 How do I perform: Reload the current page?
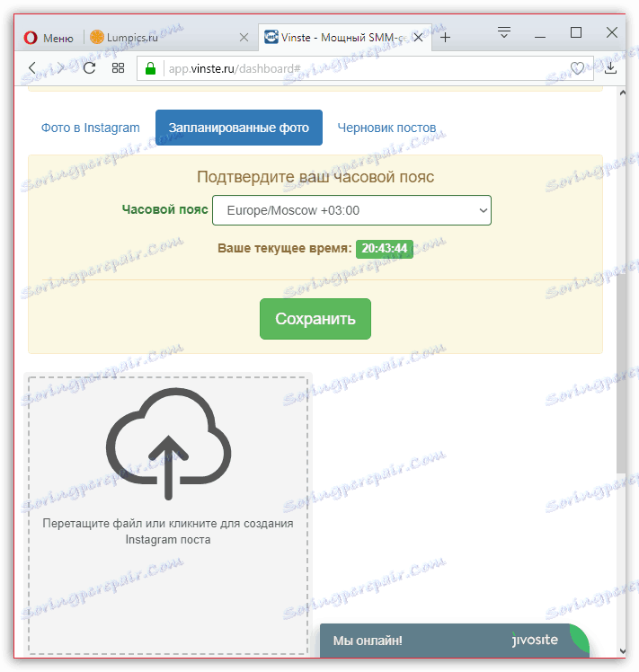coord(89,67)
